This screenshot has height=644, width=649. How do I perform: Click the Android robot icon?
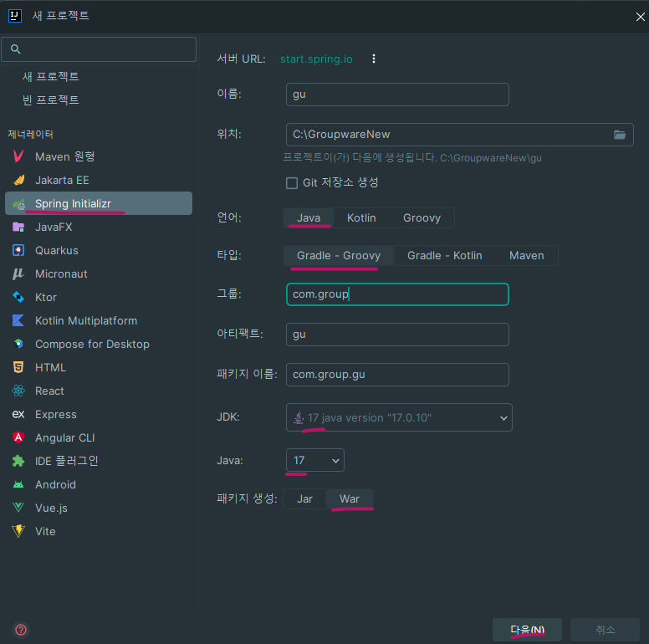[x=18, y=484]
